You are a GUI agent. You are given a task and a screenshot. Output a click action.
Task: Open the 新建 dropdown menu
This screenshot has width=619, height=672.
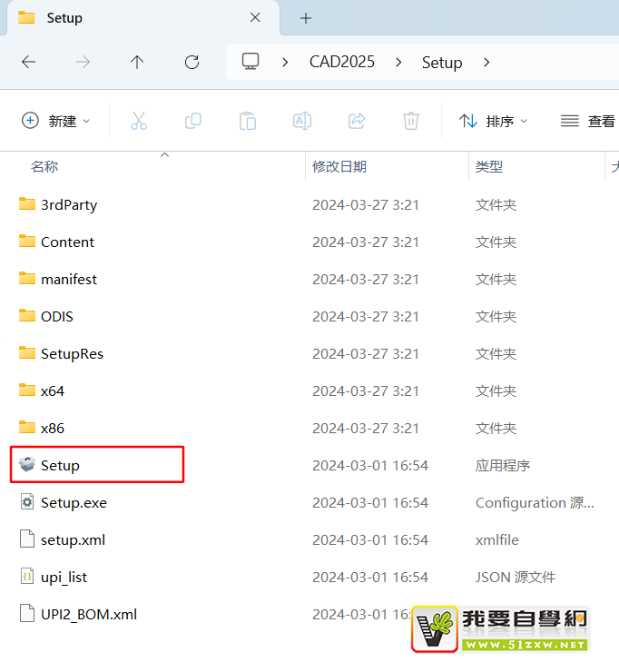(56, 121)
